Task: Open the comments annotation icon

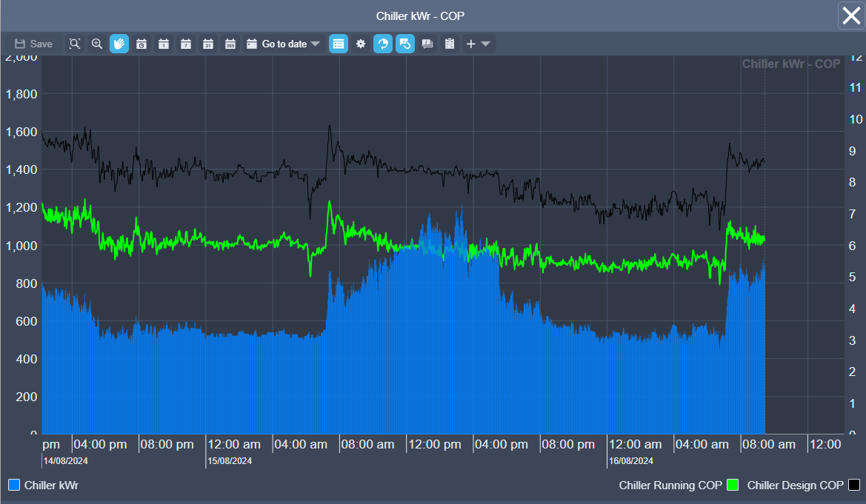Action: [x=427, y=44]
